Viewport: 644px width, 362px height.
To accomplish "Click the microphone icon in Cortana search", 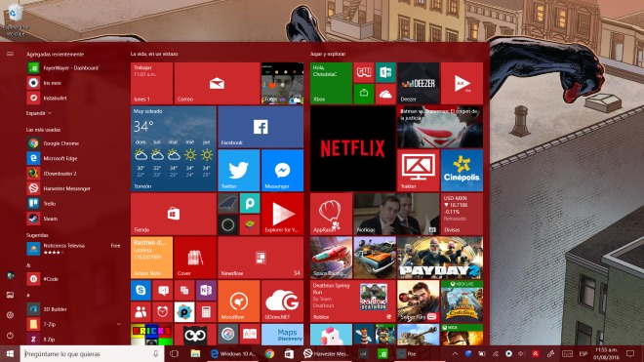I will point(156,354).
